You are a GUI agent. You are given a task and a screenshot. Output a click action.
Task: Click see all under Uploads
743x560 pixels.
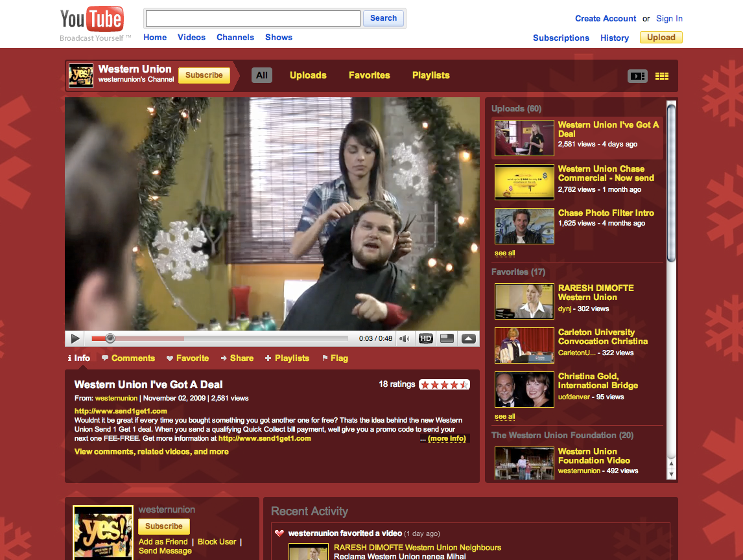tap(504, 253)
